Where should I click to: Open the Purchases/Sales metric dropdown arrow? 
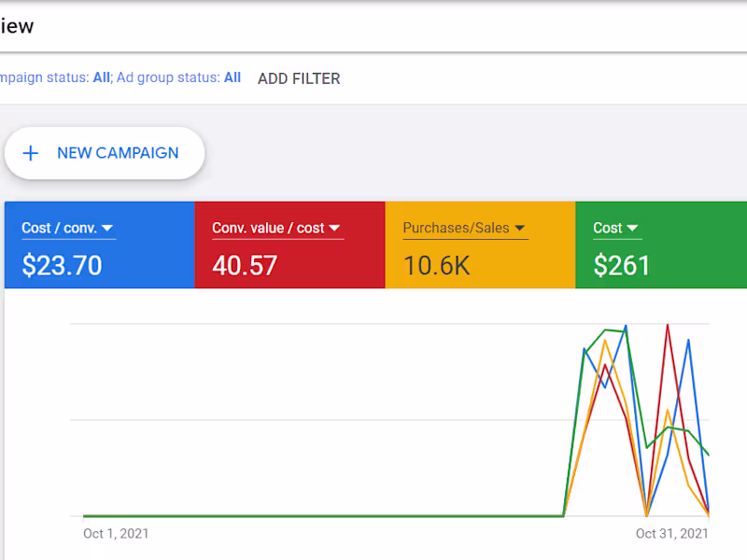(x=520, y=228)
